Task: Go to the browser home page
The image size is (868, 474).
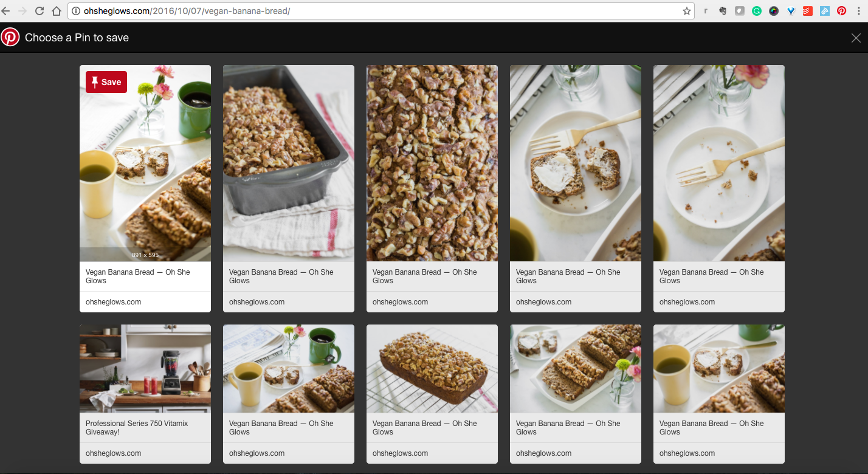Action: pyautogui.click(x=57, y=11)
